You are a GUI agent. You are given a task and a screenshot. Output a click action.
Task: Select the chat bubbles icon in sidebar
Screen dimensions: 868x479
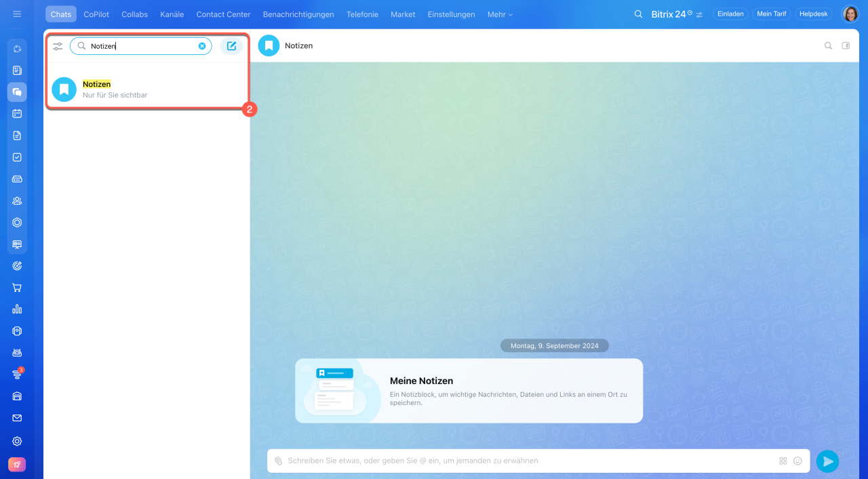tap(17, 92)
